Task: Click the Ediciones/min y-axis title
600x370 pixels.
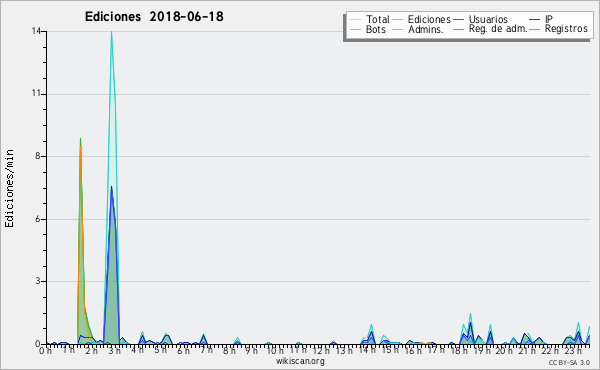Action: 9,188
